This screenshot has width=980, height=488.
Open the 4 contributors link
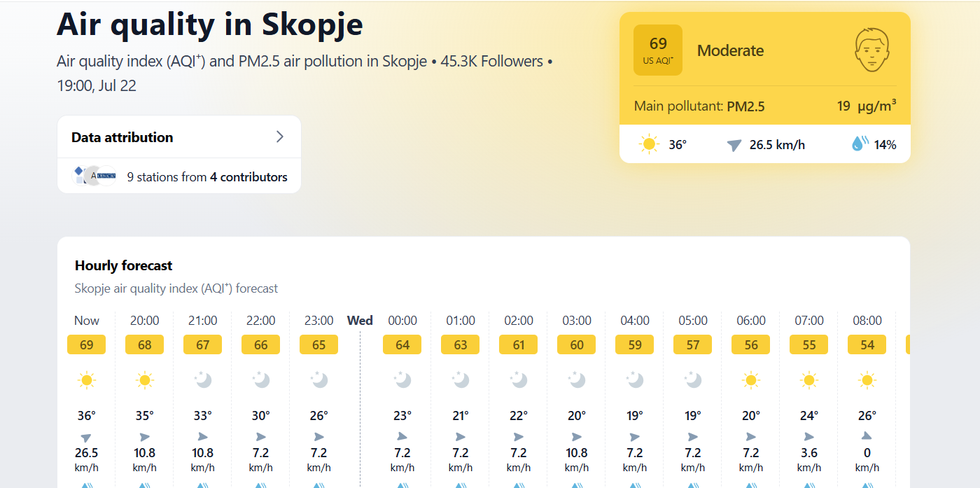click(248, 177)
